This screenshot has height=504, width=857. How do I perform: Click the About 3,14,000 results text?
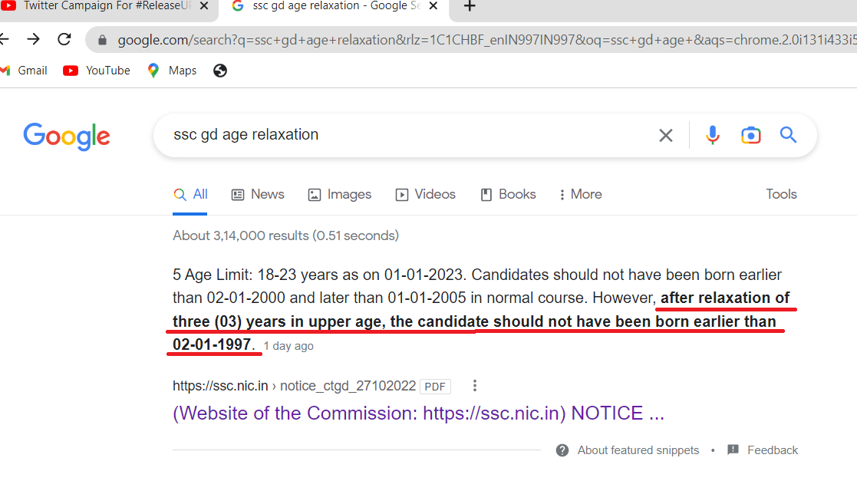pos(286,236)
